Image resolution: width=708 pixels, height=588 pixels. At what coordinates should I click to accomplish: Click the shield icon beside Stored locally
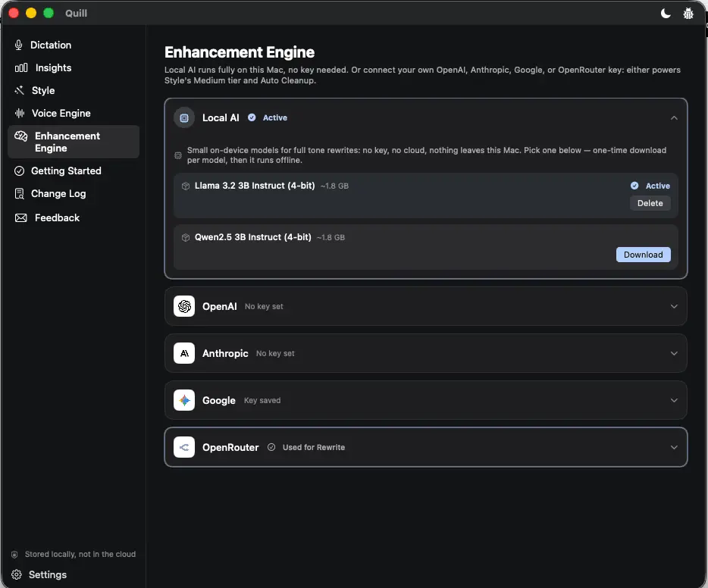(x=14, y=554)
